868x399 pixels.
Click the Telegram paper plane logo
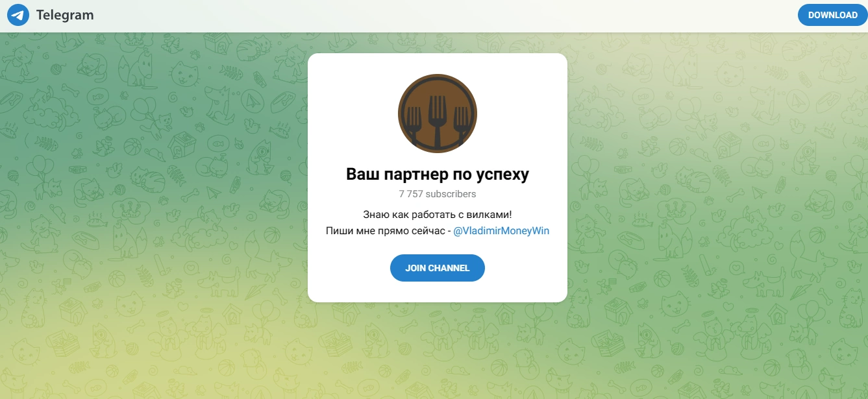pyautogui.click(x=18, y=15)
